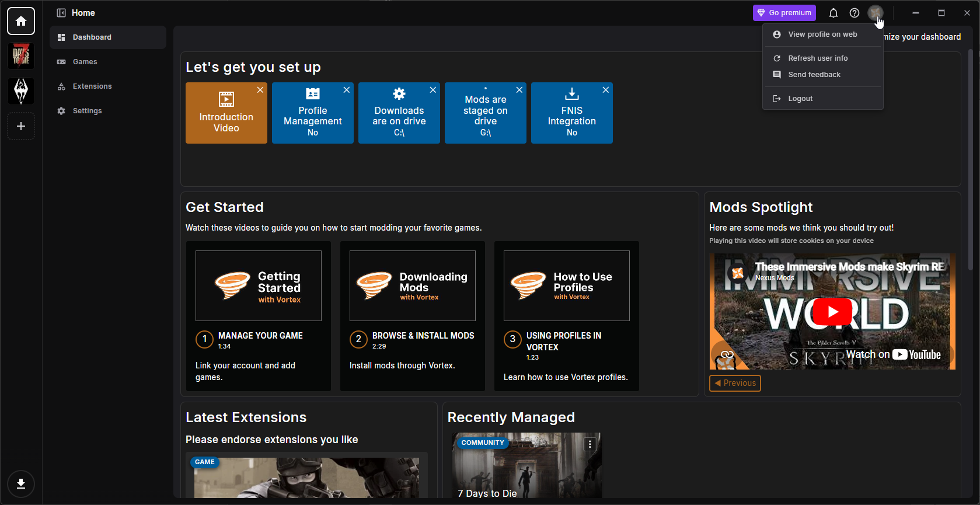Image resolution: width=980 pixels, height=505 pixels.
Task: Dismiss the Mods are staged on drive card
Action: click(x=519, y=90)
